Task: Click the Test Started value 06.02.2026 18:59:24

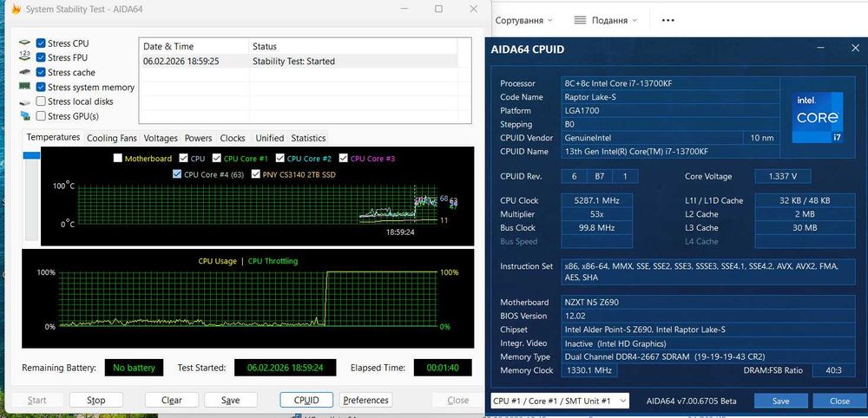Action: pos(285,368)
